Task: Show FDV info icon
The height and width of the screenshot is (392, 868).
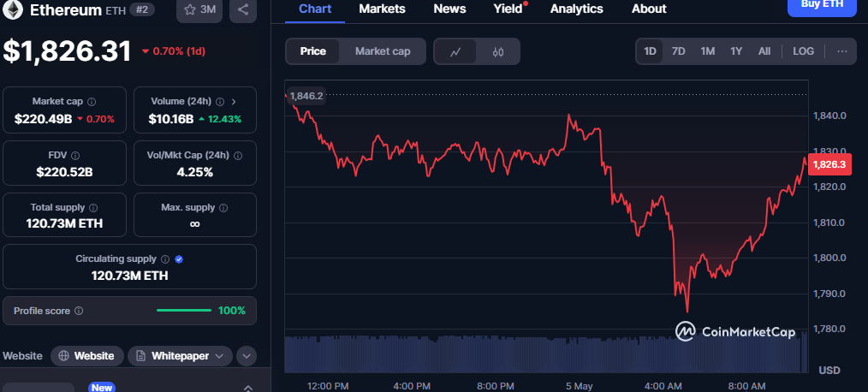Action: point(76,156)
